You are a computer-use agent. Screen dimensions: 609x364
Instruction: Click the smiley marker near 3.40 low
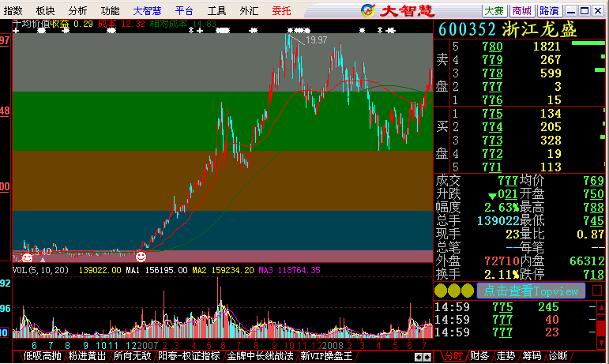click(x=27, y=257)
